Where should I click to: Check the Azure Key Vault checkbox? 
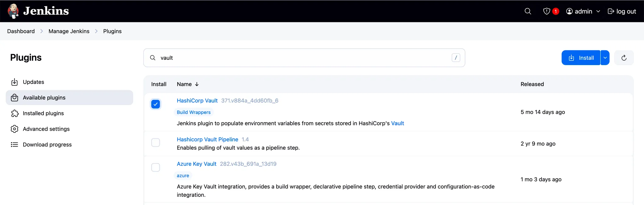(156, 167)
